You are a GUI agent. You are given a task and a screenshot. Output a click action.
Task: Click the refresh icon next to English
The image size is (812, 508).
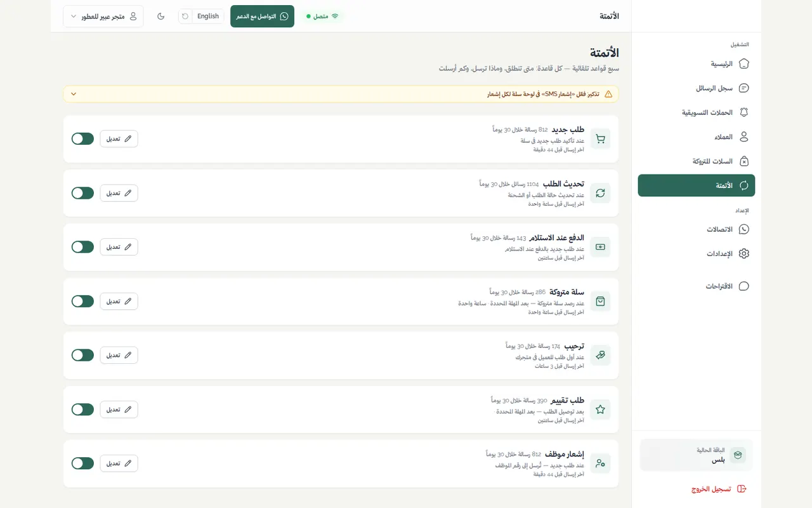click(185, 17)
